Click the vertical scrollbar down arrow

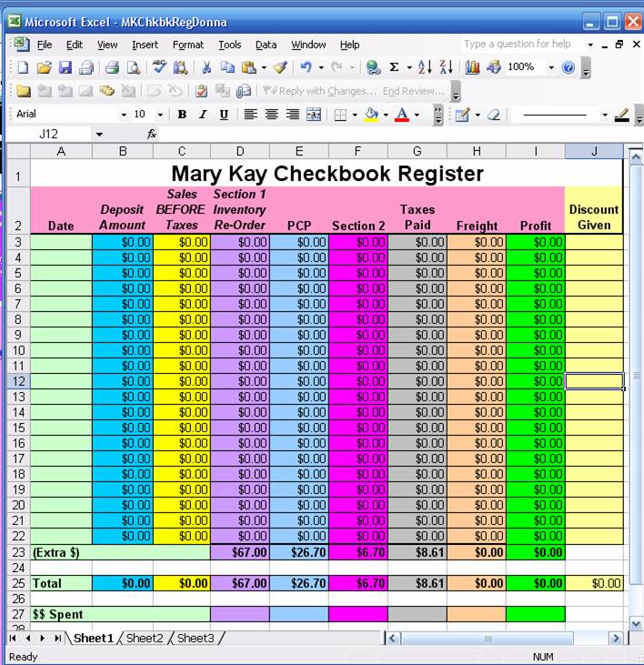click(636, 623)
